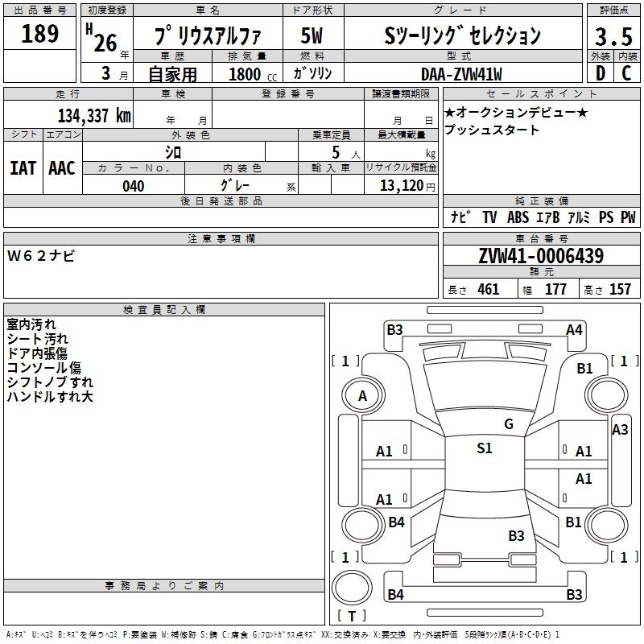644x644 pixels.
Task: Select exterior color シロ
Action: point(173,152)
